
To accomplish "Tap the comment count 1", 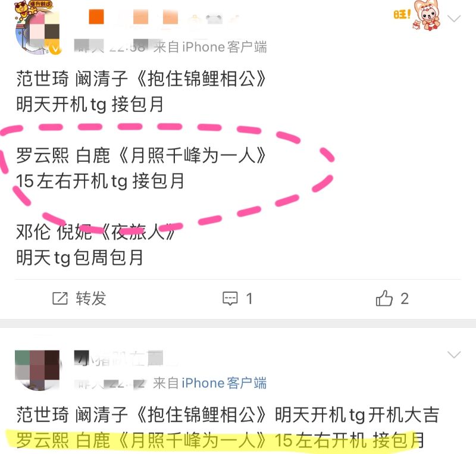I will coord(249,299).
